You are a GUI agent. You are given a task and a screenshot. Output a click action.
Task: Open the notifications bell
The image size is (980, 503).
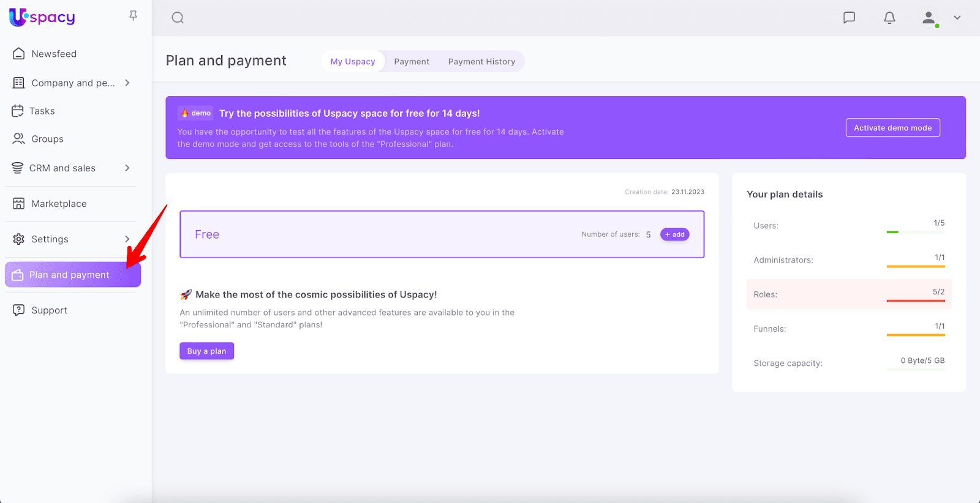click(889, 18)
